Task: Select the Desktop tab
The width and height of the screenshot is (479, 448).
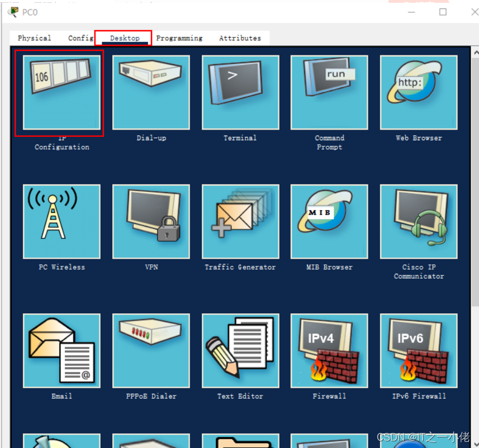Action: click(x=125, y=38)
